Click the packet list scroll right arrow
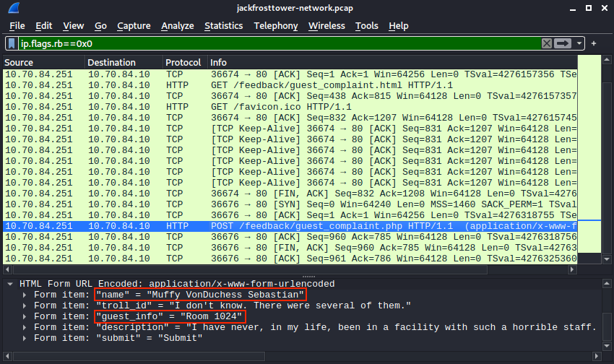This screenshot has width=614, height=364. (573, 269)
